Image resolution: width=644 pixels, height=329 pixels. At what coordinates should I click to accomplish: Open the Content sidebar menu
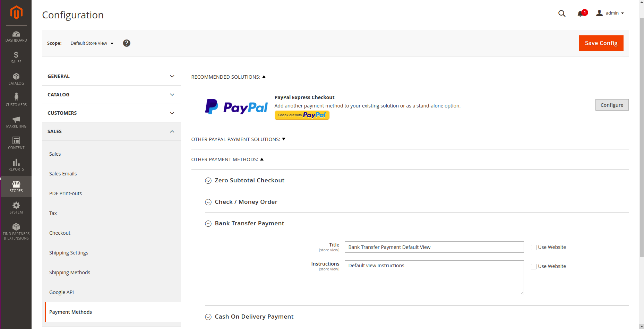click(16, 144)
